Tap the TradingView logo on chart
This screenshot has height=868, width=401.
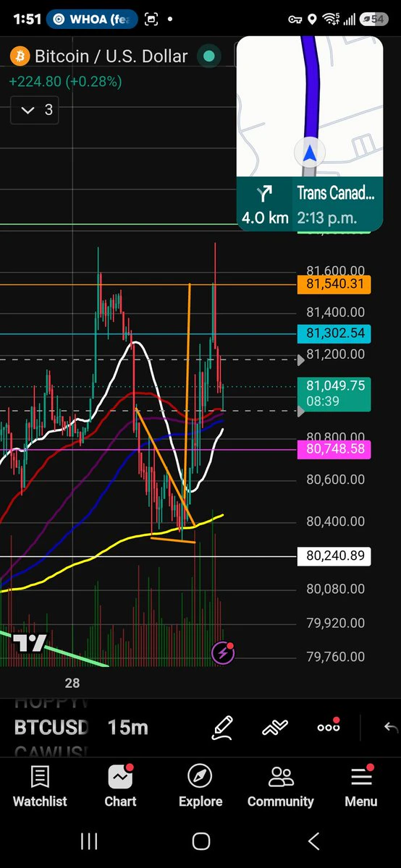tap(30, 643)
